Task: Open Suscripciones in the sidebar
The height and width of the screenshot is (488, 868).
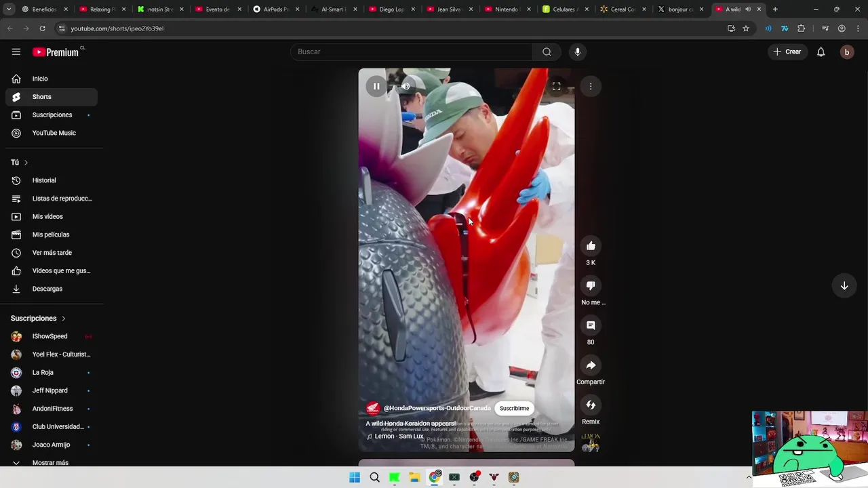Action: 52,115
